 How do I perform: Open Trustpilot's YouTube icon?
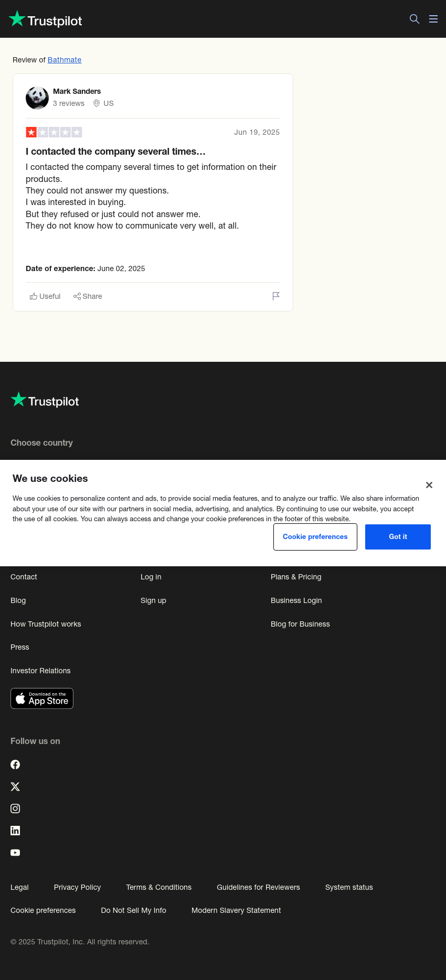pos(15,853)
